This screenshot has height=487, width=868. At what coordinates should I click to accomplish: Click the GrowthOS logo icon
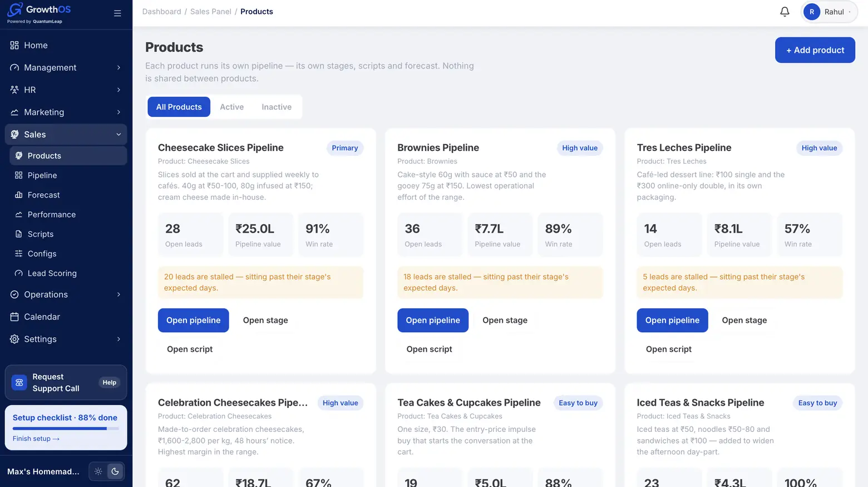15,9
